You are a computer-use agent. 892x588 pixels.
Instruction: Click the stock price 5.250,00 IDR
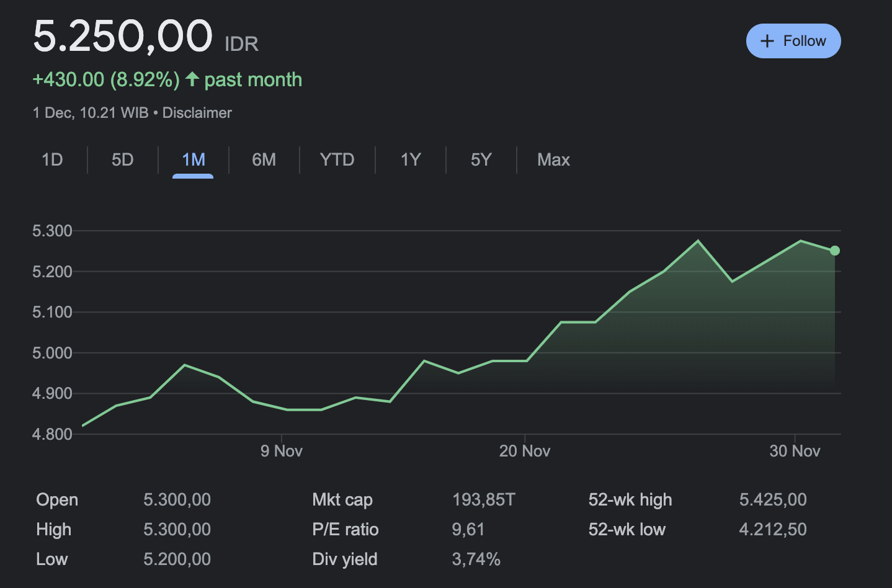click(x=123, y=37)
